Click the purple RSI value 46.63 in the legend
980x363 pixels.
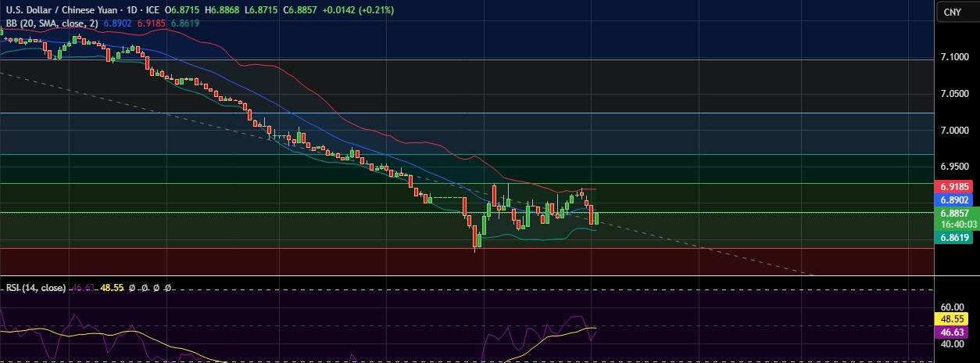point(83,288)
